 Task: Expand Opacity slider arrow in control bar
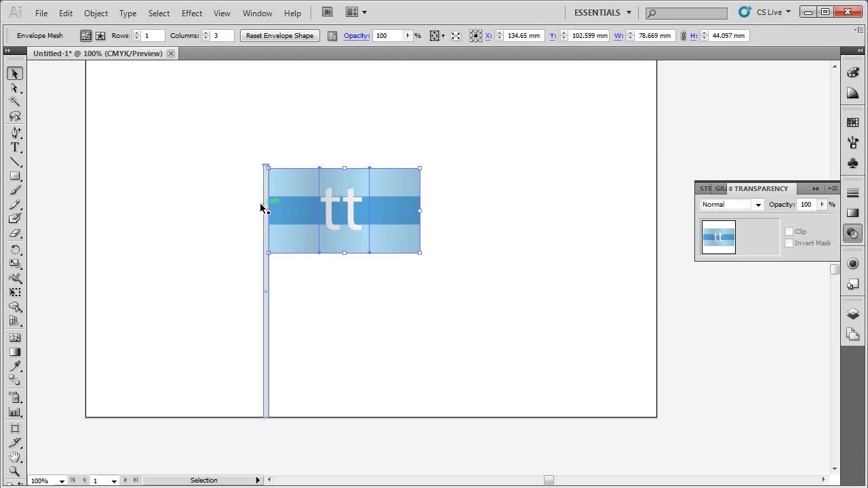pyautogui.click(x=408, y=36)
